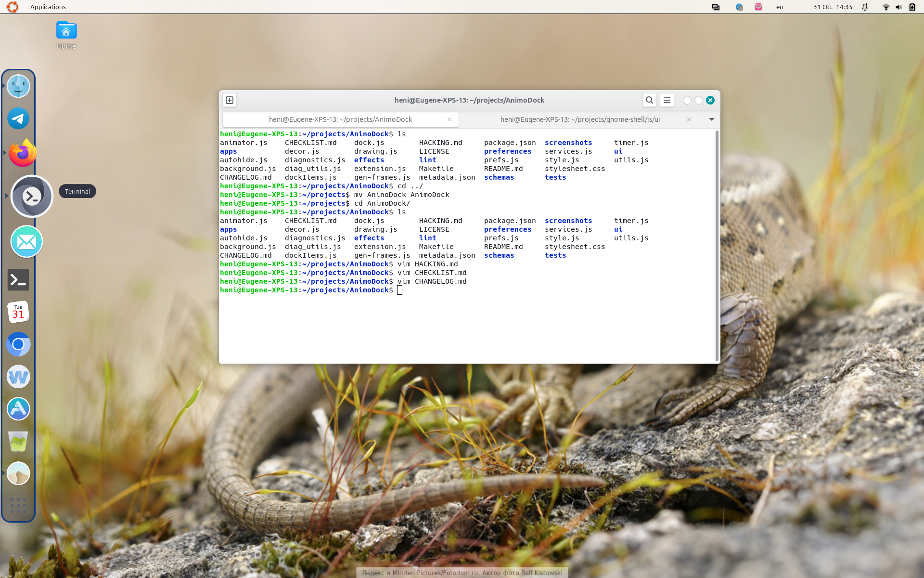
Task: Open the mail app in dock
Action: (26, 241)
